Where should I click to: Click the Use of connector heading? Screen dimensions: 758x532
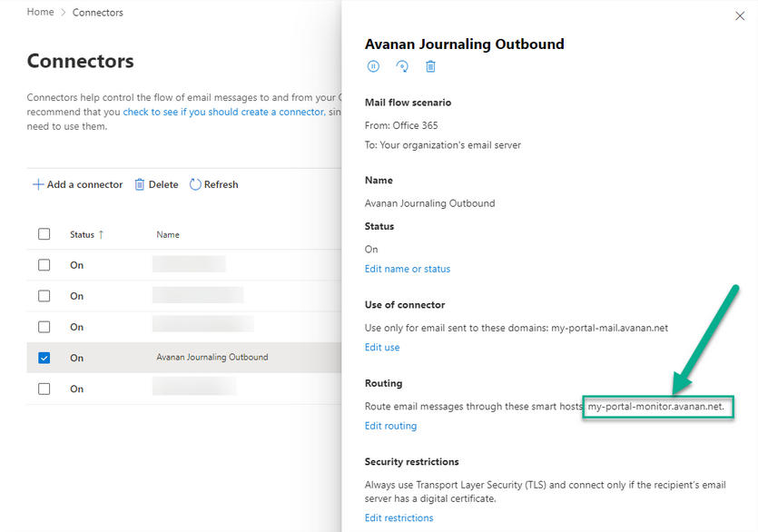point(405,305)
